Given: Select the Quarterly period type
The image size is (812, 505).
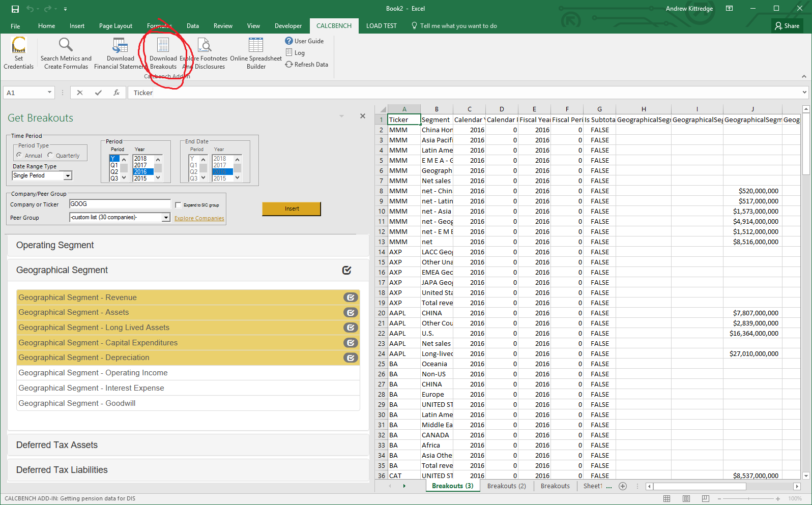Looking at the screenshot, I should (50, 155).
